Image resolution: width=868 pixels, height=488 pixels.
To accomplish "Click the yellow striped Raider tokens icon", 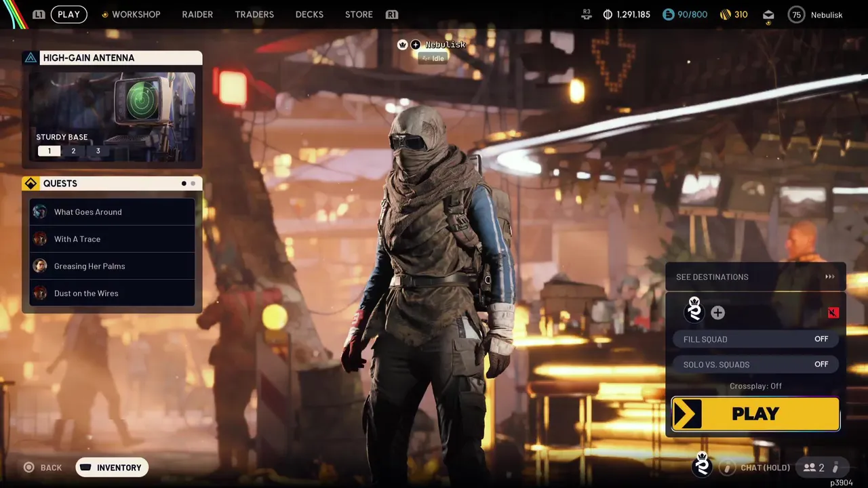I will click(x=725, y=14).
